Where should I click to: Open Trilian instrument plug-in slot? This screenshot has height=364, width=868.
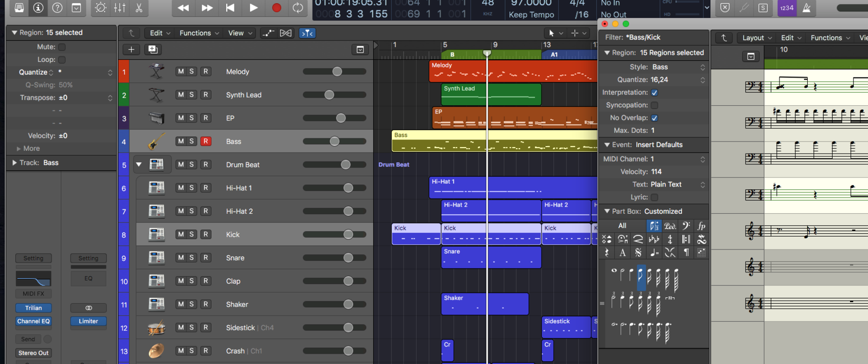[34, 308]
